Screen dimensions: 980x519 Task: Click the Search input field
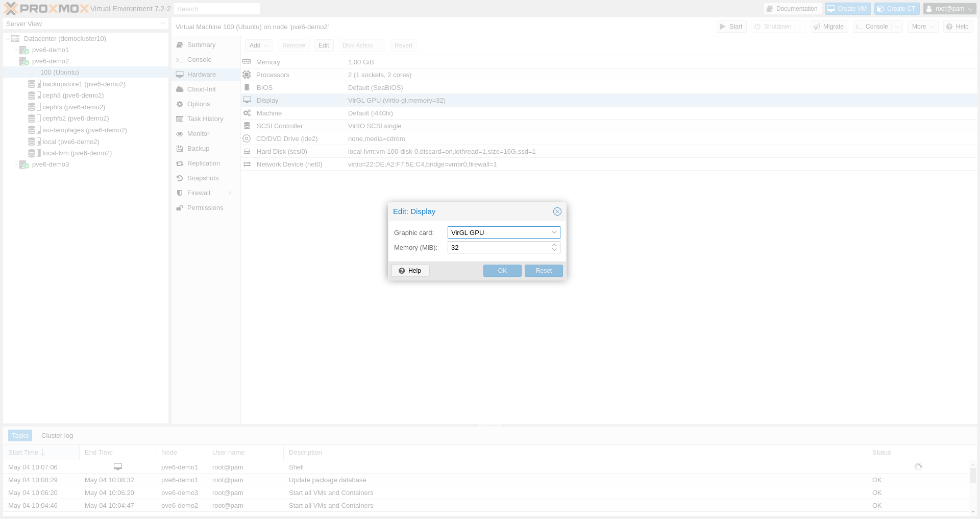click(x=216, y=8)
